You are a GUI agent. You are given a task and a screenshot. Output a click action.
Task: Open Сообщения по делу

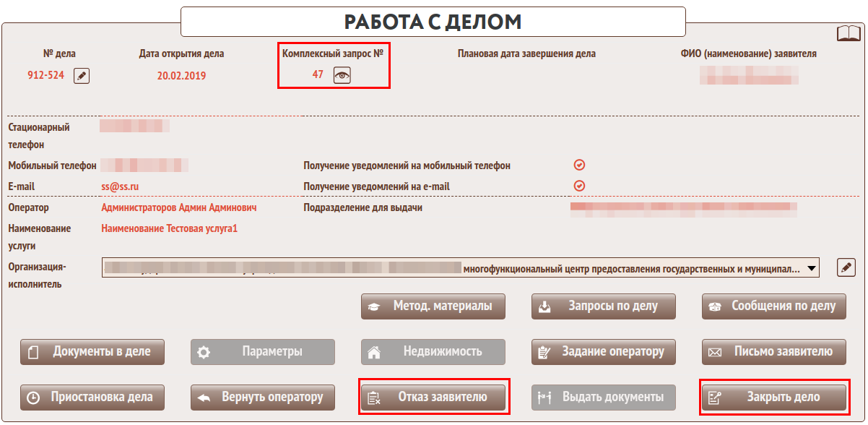[x=773, y=306]
